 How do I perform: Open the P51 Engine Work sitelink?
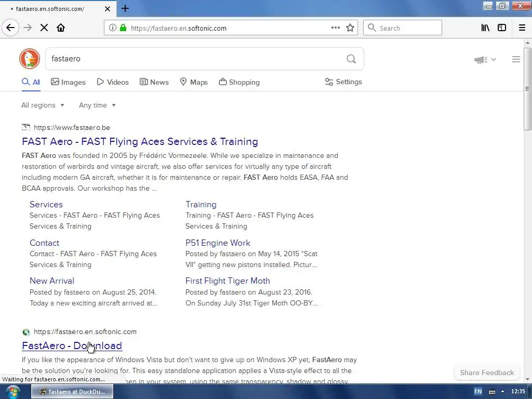click(218, 243)
